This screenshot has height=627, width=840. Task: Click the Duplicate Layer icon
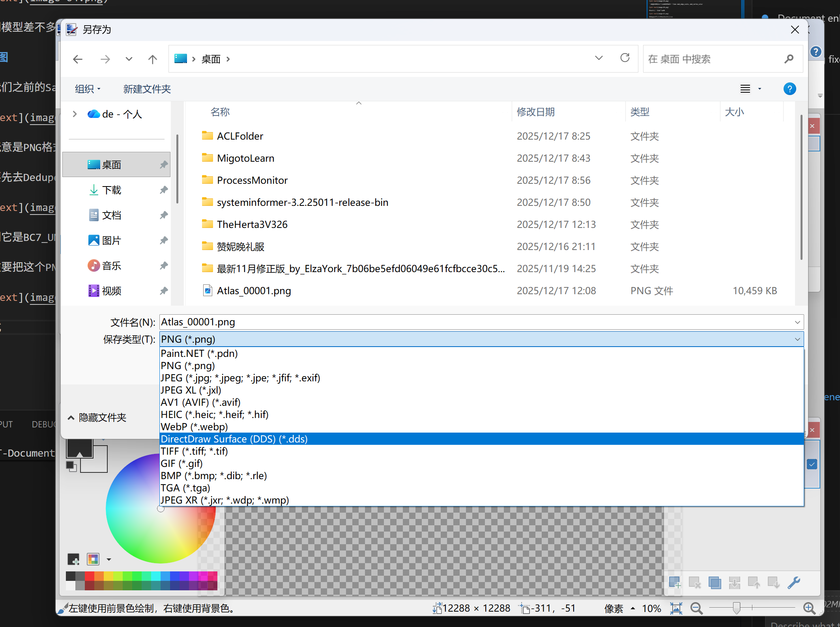click(714, 582)
